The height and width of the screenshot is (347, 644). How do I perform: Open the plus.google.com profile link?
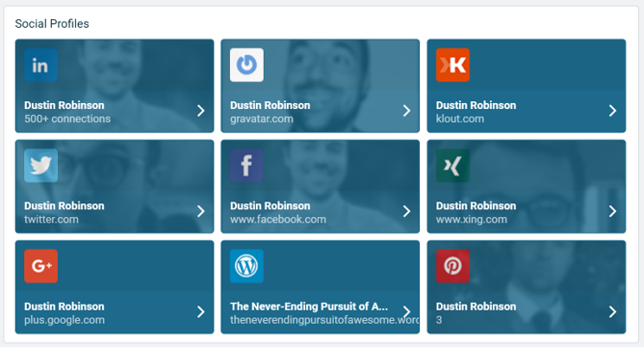pos(64,320)
